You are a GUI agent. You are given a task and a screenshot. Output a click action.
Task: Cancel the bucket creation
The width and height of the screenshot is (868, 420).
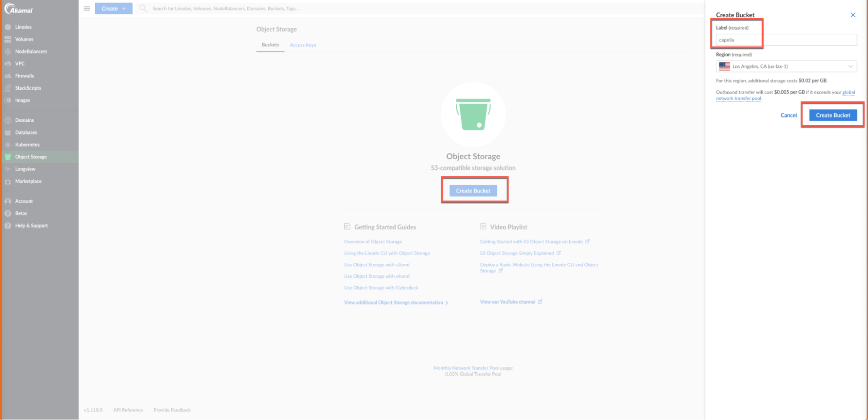788,115
